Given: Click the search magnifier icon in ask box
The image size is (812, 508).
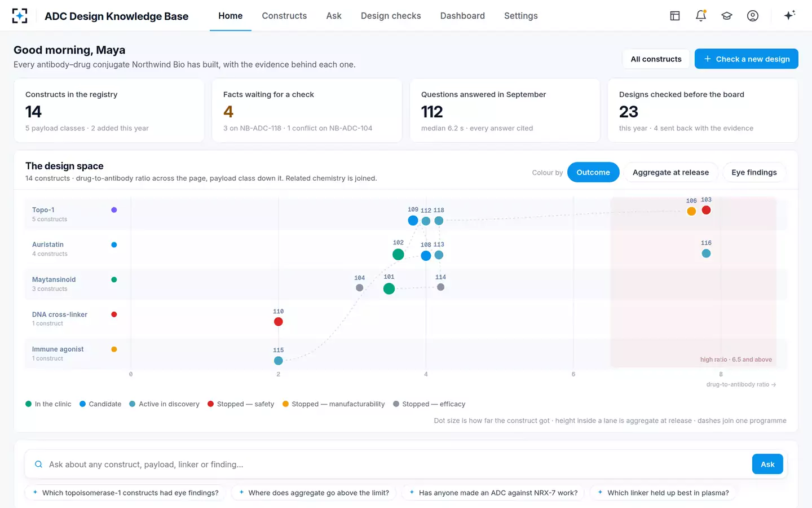Looking at the screenshot, I should (x=39, y=465).
